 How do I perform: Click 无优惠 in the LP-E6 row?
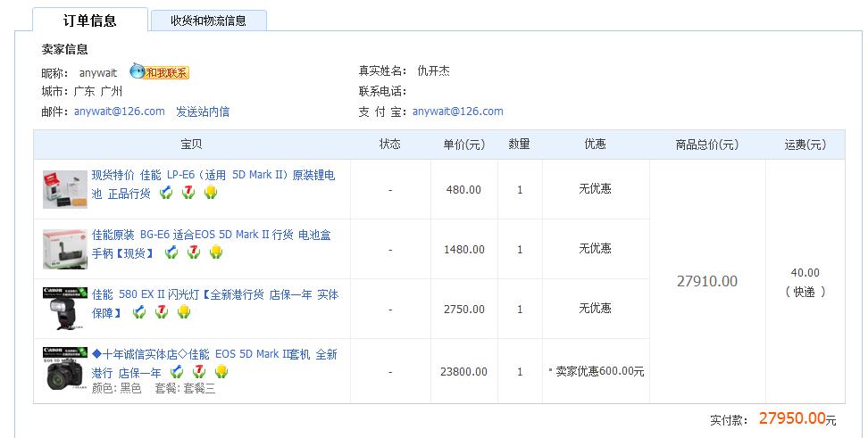click(595, 188)
